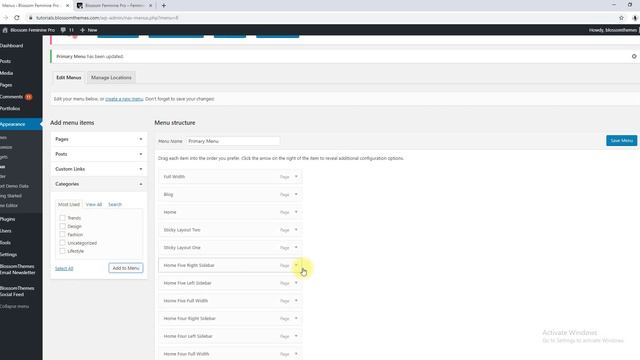The image size is (640, 360).
Task: Click the lock icon in address bar
Action: pos(31,18)
